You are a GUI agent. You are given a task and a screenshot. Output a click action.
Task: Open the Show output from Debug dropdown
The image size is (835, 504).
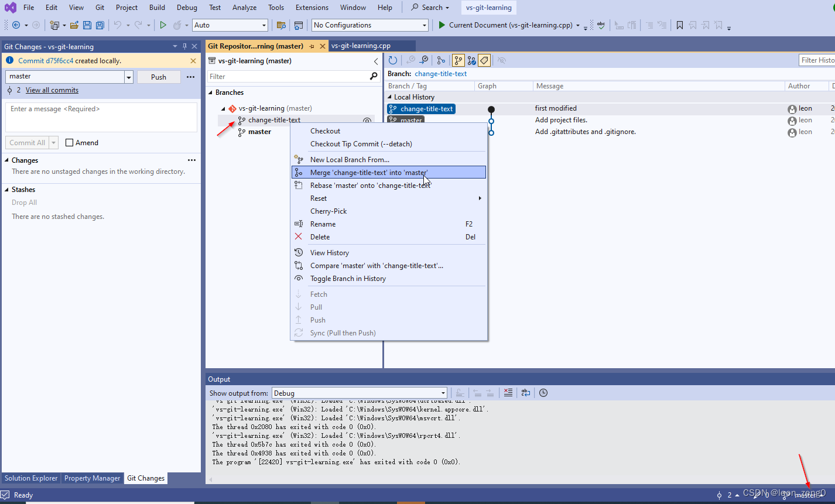(x=443, y=393)
